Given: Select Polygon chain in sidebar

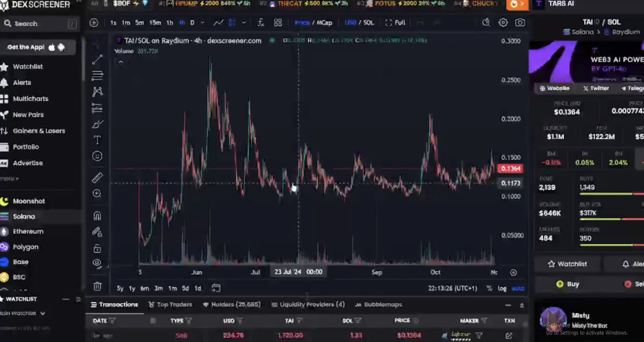Looking at the screenshot, I should point(26,247).
